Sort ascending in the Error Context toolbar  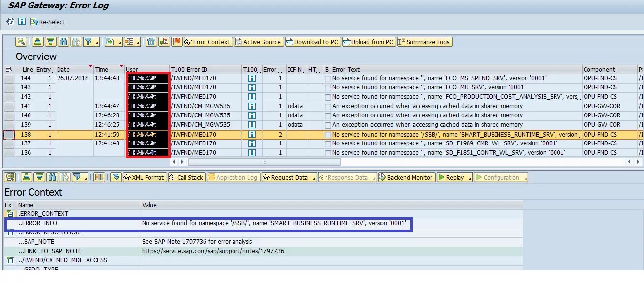27,177
